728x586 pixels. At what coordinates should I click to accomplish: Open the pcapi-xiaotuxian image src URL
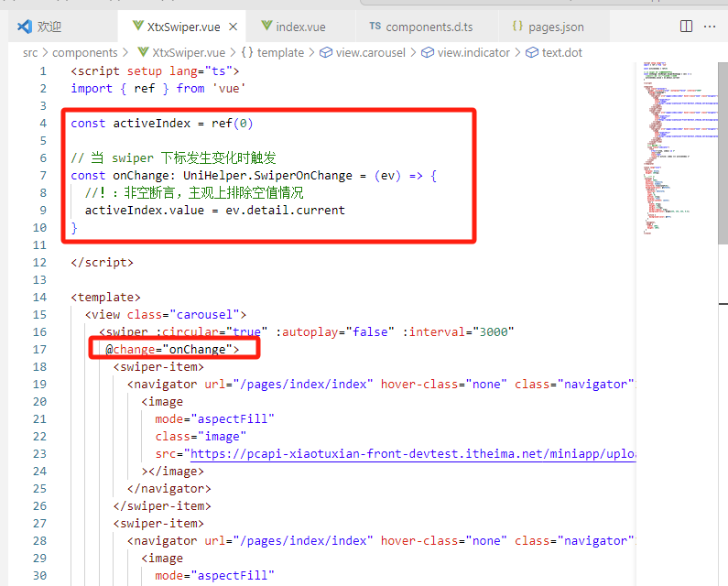pyautogui.click(x=413, y=453)
